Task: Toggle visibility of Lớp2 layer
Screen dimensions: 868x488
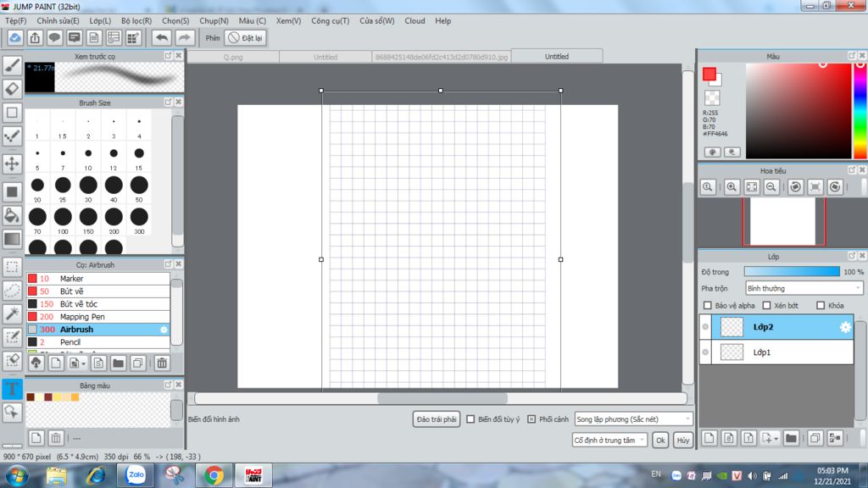Action: (705, 327)
